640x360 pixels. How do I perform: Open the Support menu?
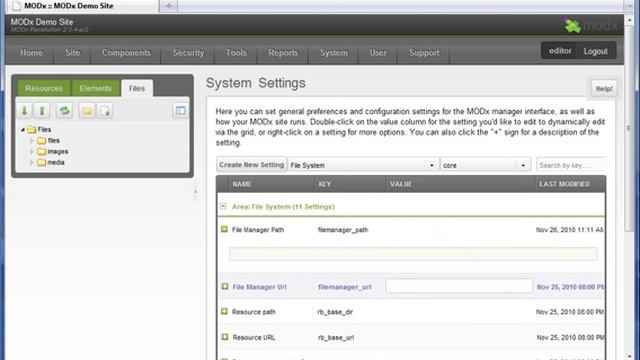[424, 53]
